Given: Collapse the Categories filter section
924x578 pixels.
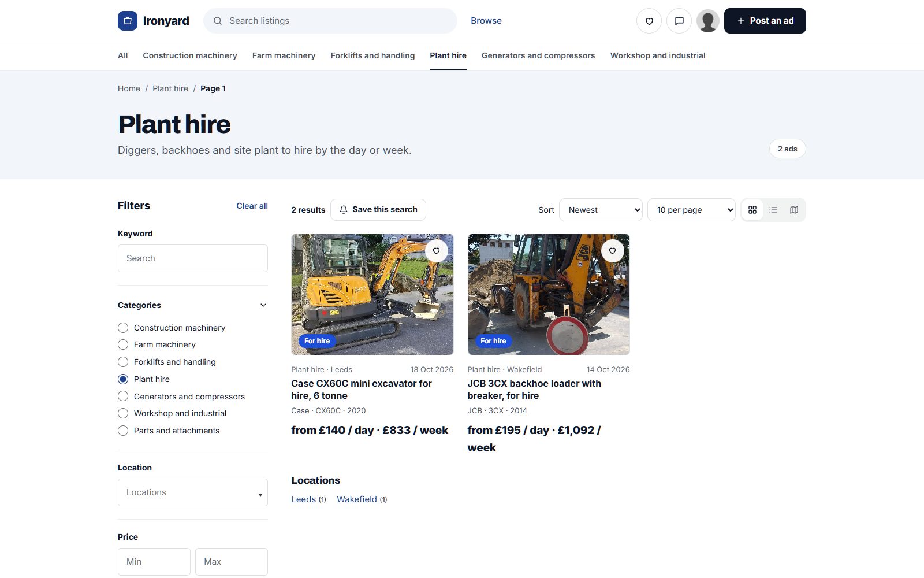Looking at the screenshot, I should pyautogui.click(x=263, y=305).
